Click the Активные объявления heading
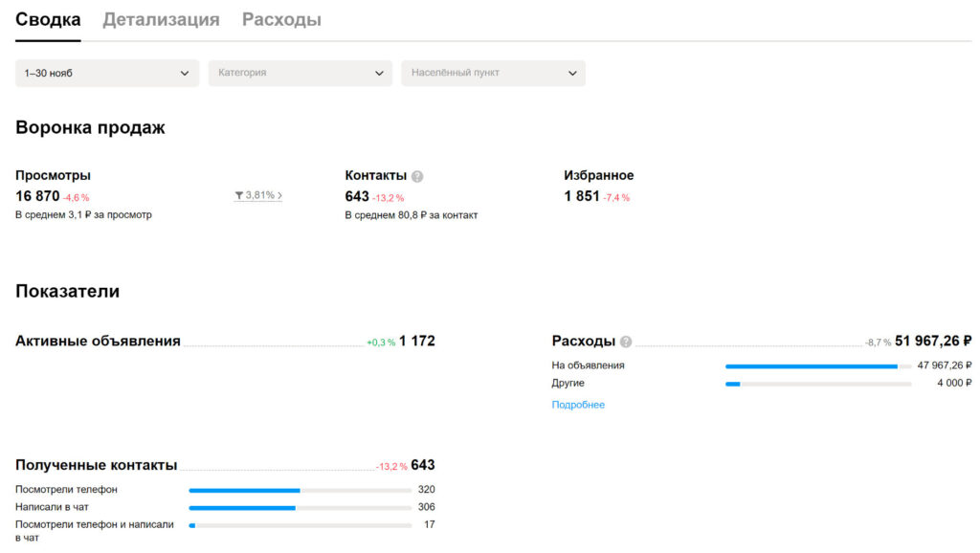 pyautogui.click(x=99, y=342)
